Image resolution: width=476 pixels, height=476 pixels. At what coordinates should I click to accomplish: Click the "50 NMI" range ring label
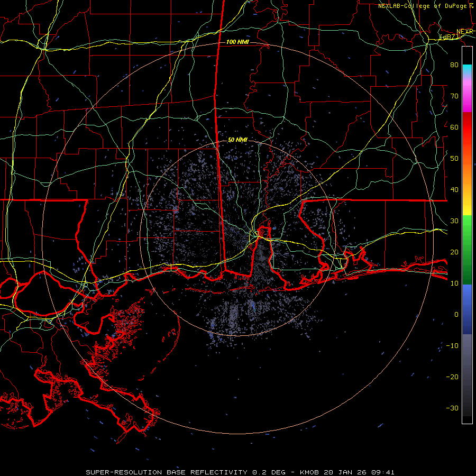[237, 140]
